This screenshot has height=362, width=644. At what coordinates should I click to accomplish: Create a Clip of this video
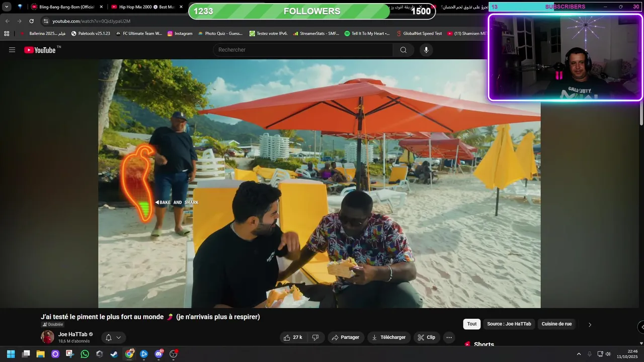pos(427,337)
